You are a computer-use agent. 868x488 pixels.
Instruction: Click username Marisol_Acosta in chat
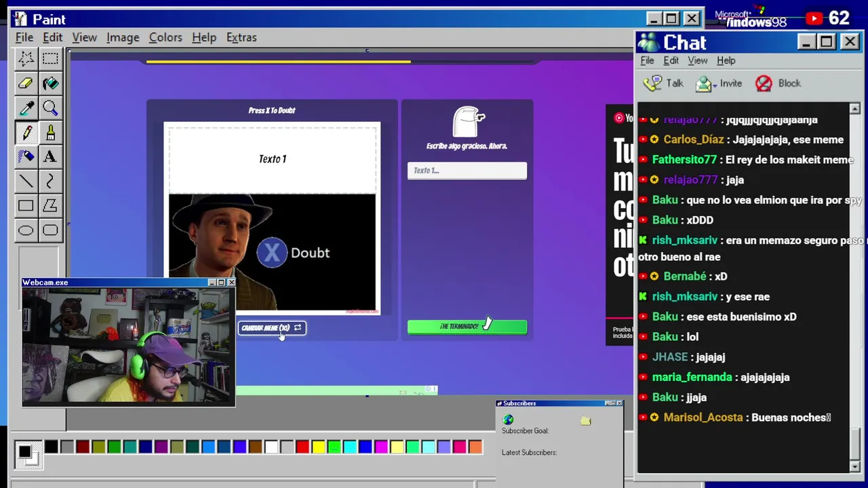click(x=703, y=418)
